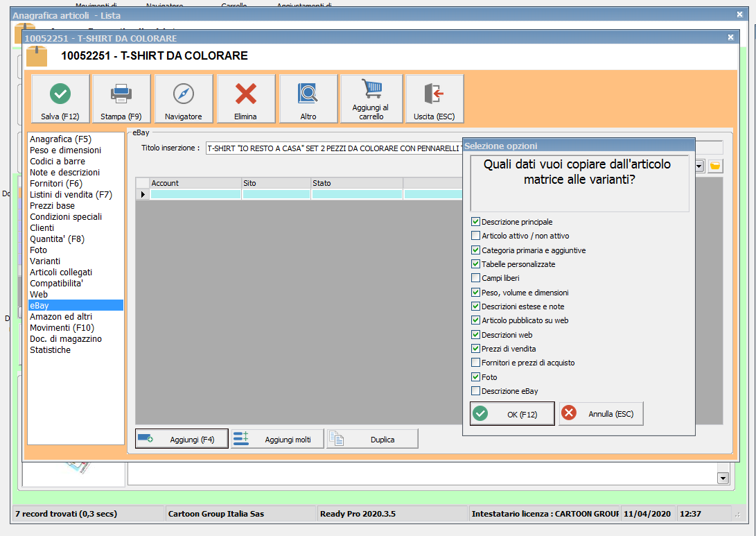Image resolution: width=756 pixels, height=536 pixels.
Task: Click the yellow folder icon in eBay panel
Action: (x=716, y=166)
